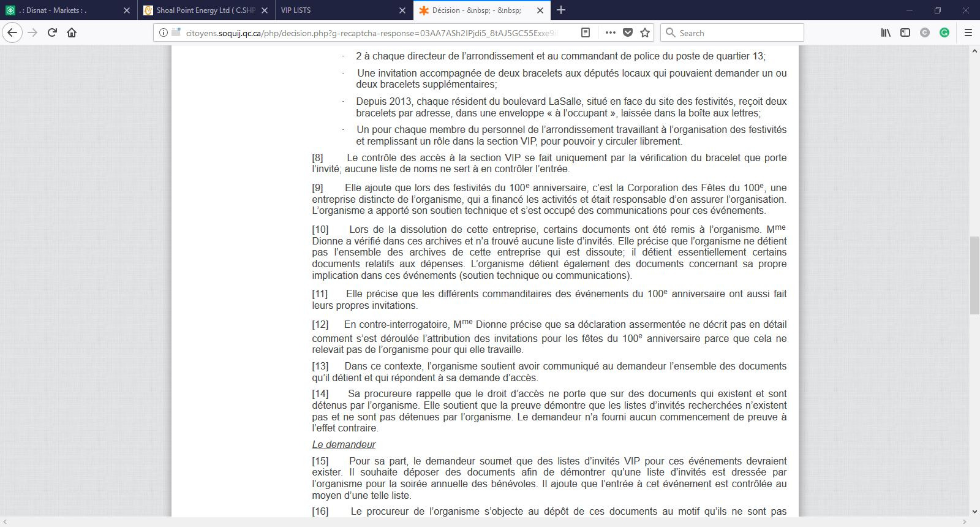The width and height of the screenshot is (980, 527).
Task: Go back to the previous page
Action: [13, 32]
